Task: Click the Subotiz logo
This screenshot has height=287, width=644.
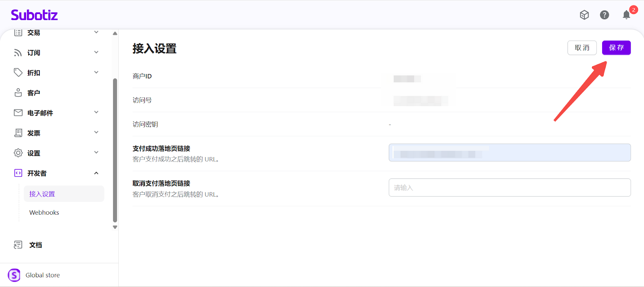Action: pyautogui.click(x=34, y=15)
